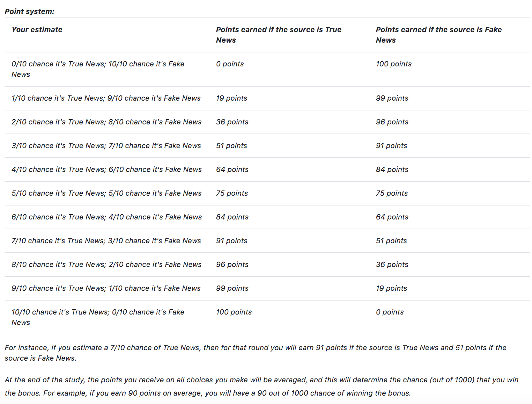Screen dimensions: 532x404
Task: Select the 0/10 chance True News row label
Action: coord(98,69)
